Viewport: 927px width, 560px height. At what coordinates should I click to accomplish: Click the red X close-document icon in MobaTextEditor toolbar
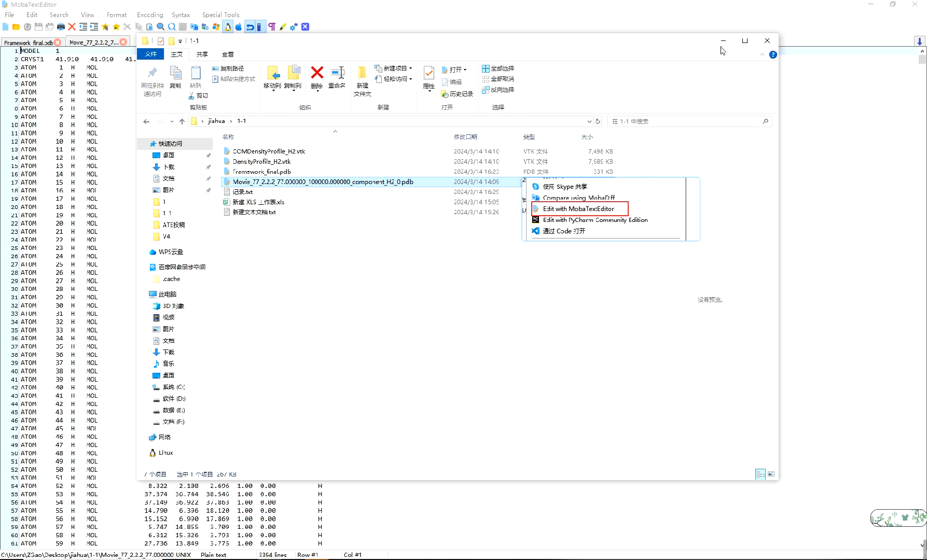pyautogui.click(x=72, y=27)
